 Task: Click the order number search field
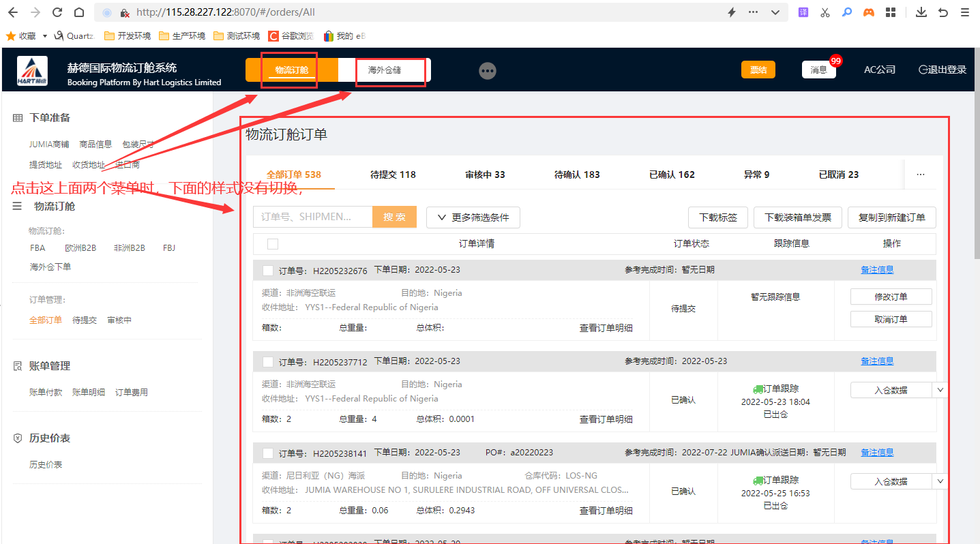click(x=312, y=217)
